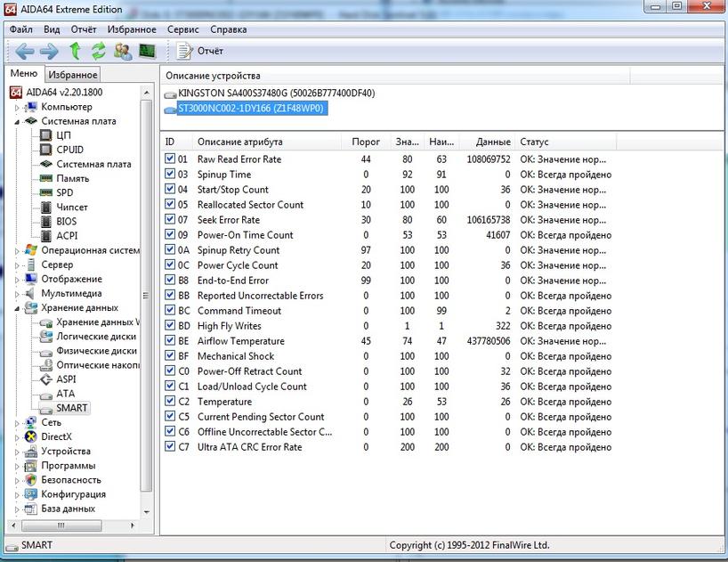Sort by Порог column header
The height and width of the screenshot is (562, 728).
tap(366, 142)
